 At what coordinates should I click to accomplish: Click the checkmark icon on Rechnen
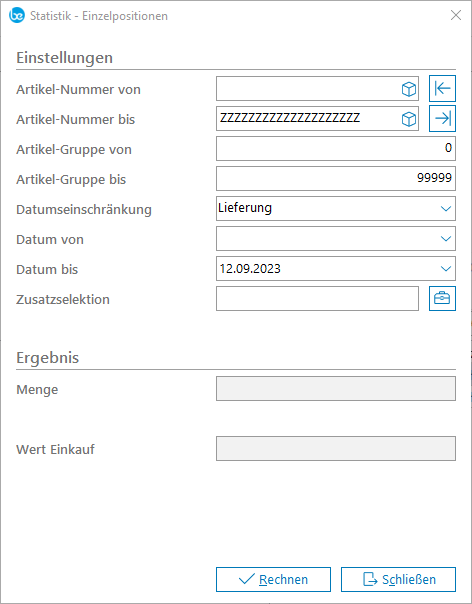coord(247,579)
